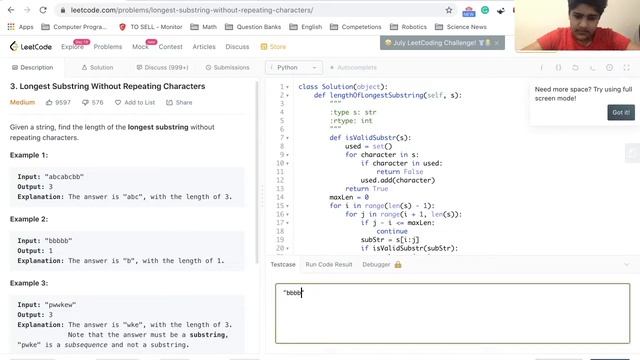Open the Contest menu item
The image size is (640, 360).
(171, 47)
